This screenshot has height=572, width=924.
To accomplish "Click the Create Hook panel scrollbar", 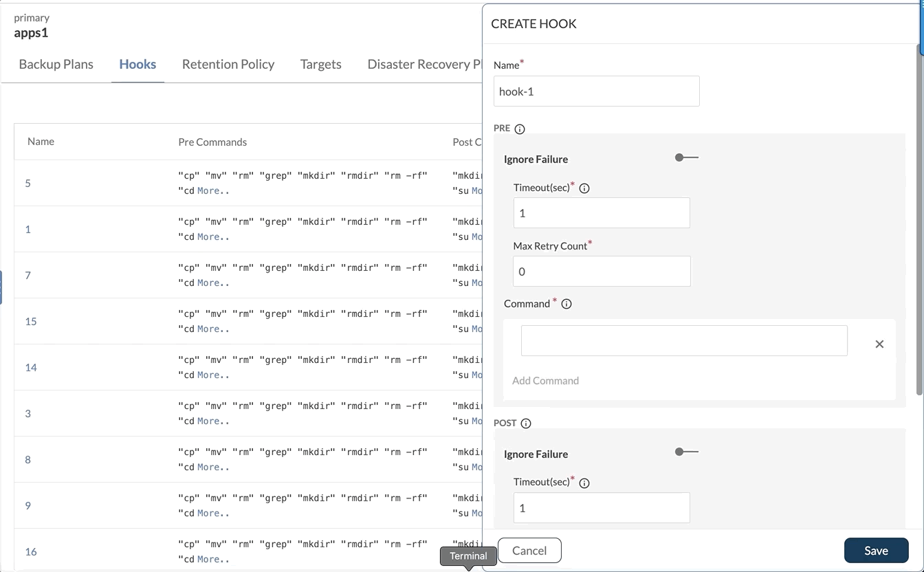I will 920,220.
